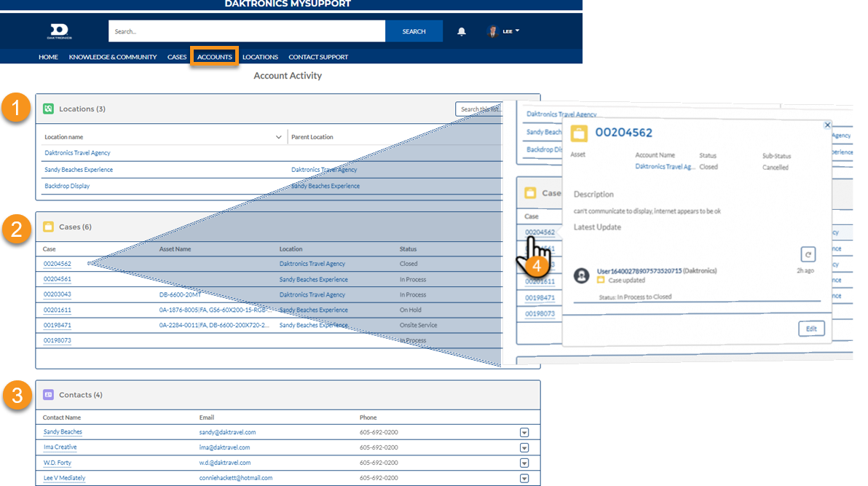Expand the Location name column sort arrow

click(279, 137)
